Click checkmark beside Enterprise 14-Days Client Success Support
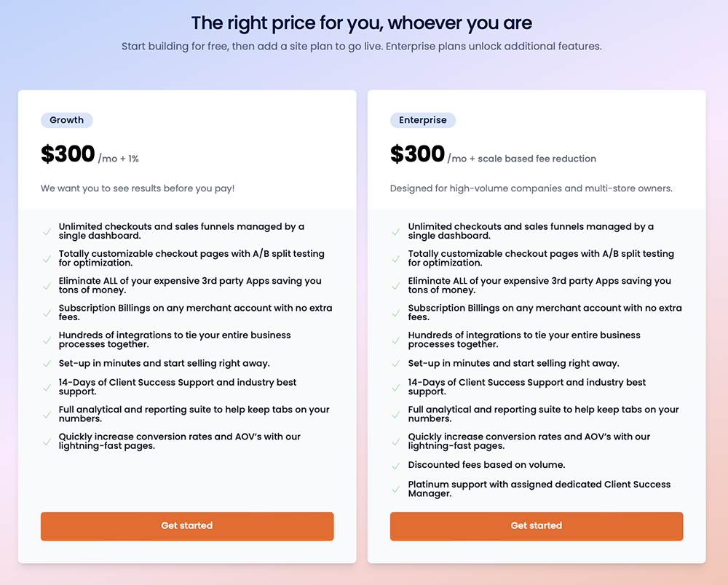Image resolution: width=728 pixels, height=585 pixels. 395,387
